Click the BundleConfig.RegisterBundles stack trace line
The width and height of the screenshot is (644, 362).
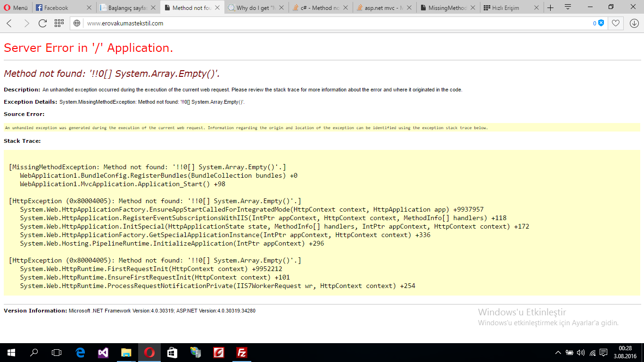pos(158,175)
